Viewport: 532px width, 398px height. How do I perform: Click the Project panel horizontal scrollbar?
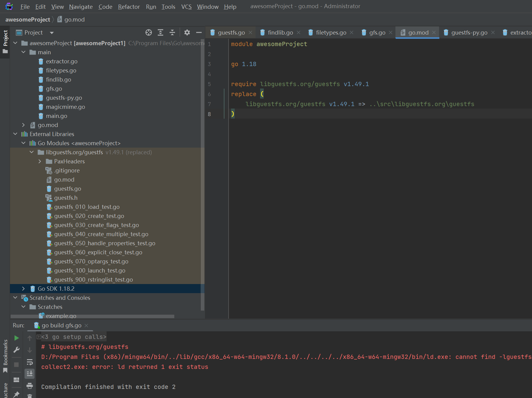[92, 316]
